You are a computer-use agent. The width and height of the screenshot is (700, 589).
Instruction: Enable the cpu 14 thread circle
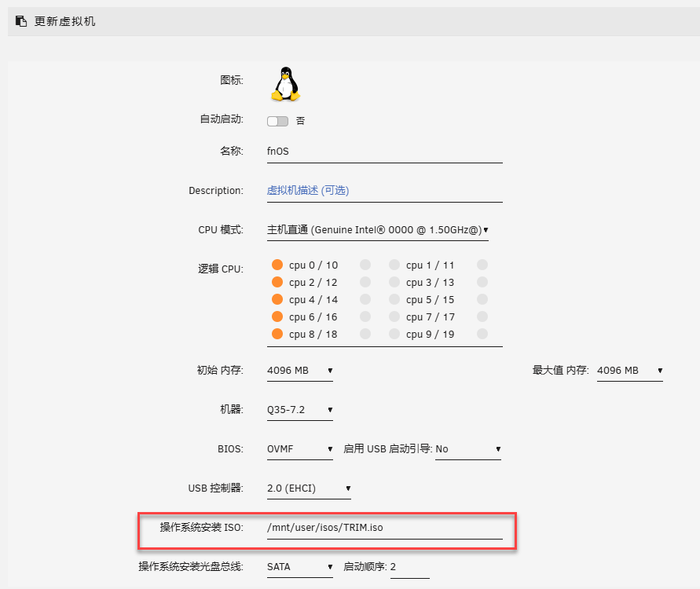point(365,299)
